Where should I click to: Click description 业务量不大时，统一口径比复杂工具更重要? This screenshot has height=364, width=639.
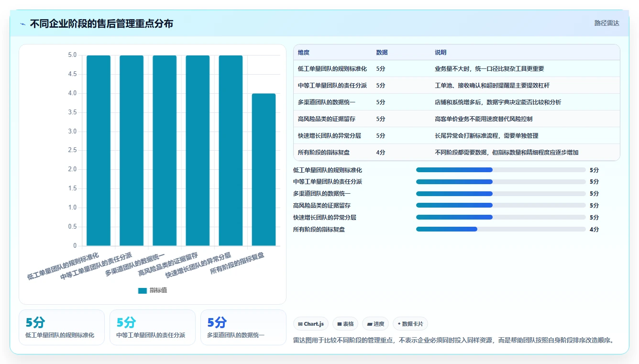[x=489, y=69]
